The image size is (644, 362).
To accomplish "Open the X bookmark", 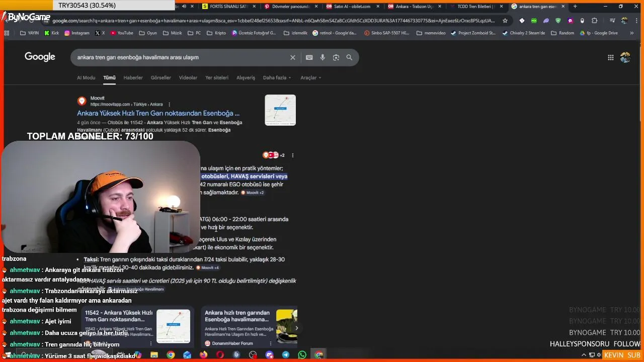I will [100, 33].
